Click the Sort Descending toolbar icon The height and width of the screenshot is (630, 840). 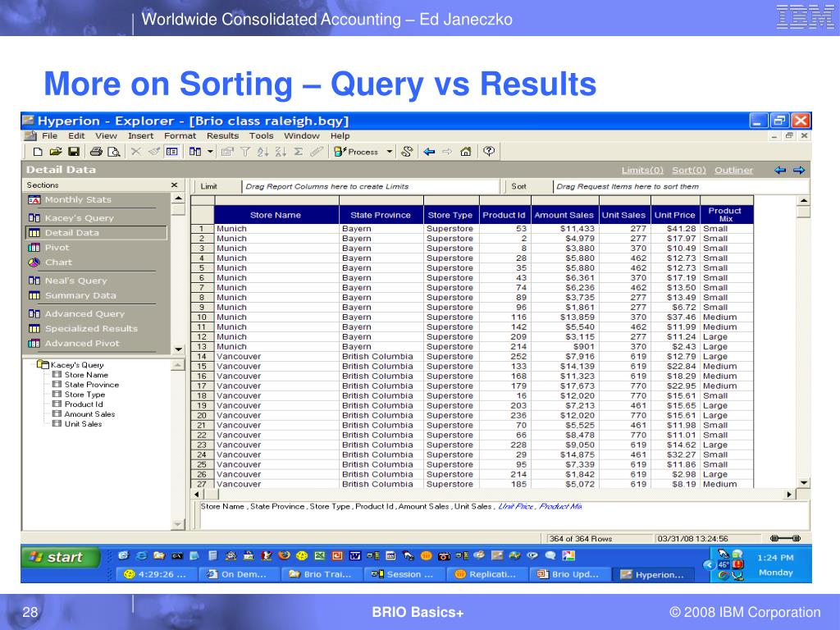coord(281,152)
